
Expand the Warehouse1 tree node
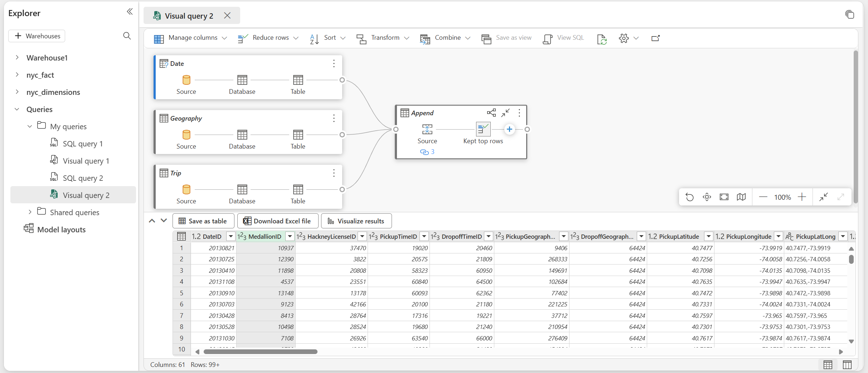pyautogui.click(x=17, y=58)
